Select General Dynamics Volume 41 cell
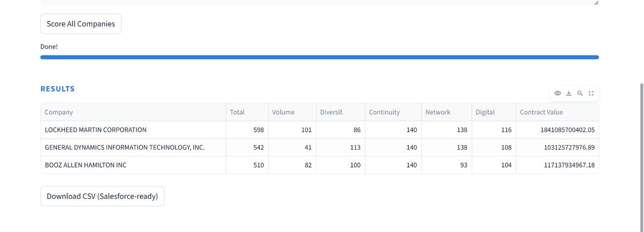The height and width of the screenshot is (232, 644). (292, 147)
